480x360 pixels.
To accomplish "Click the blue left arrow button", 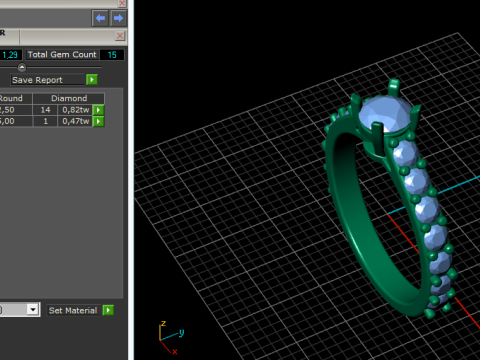I will click(100, 18).
